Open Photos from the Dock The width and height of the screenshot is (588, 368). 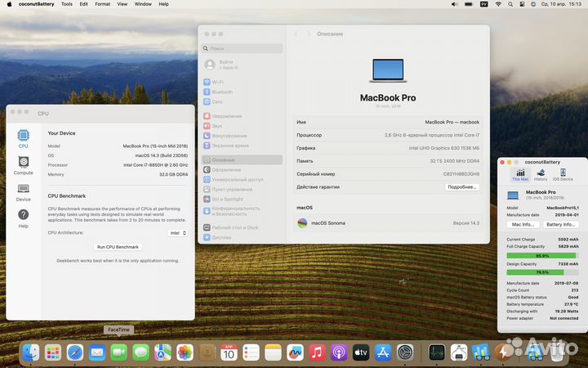(x=185, y=352)
